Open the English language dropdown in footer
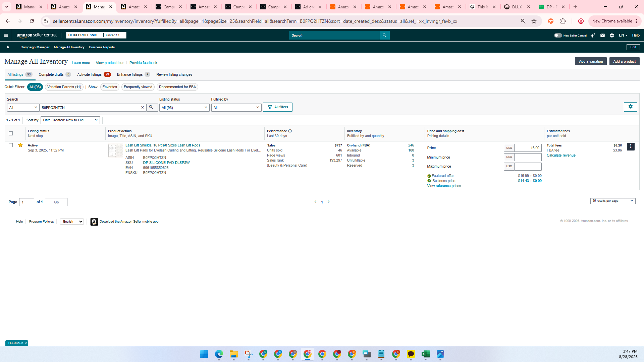The height and width of the screenshot is (362, 644). (x=72, y=222)
